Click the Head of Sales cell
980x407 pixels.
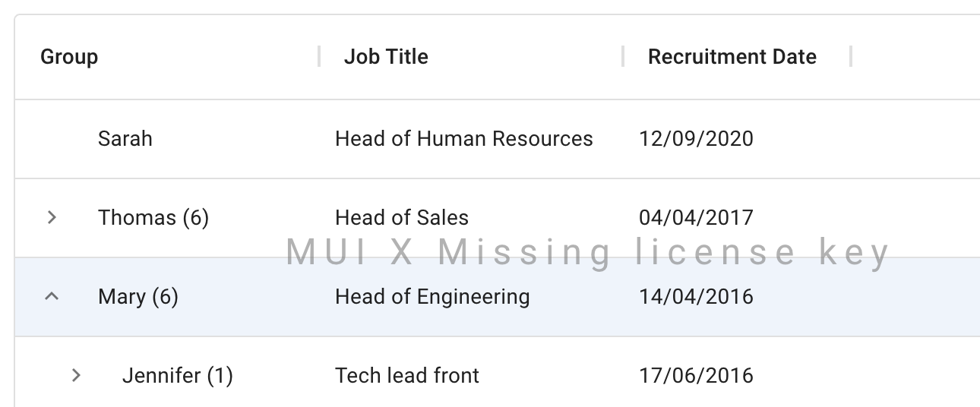[x=401, y=218]
